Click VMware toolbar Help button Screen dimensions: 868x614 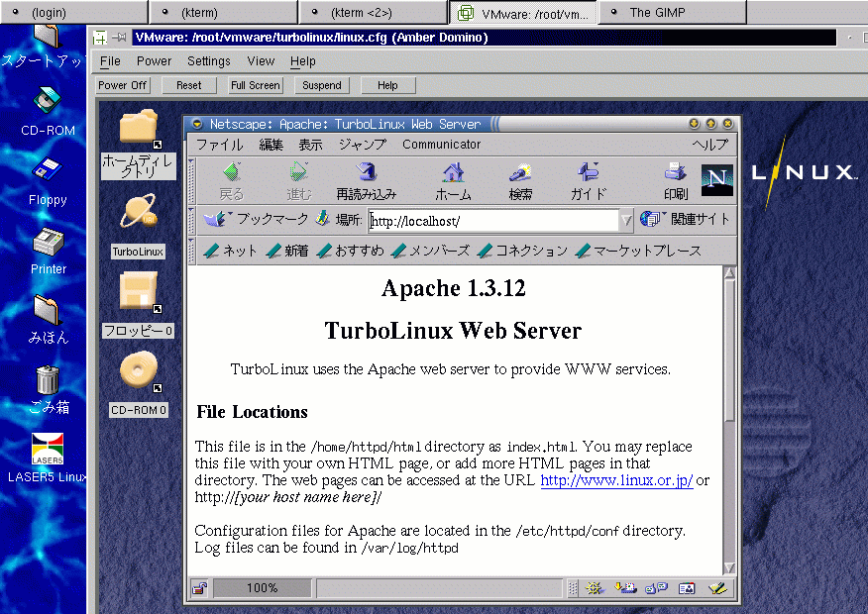click(x=387, y=85)
